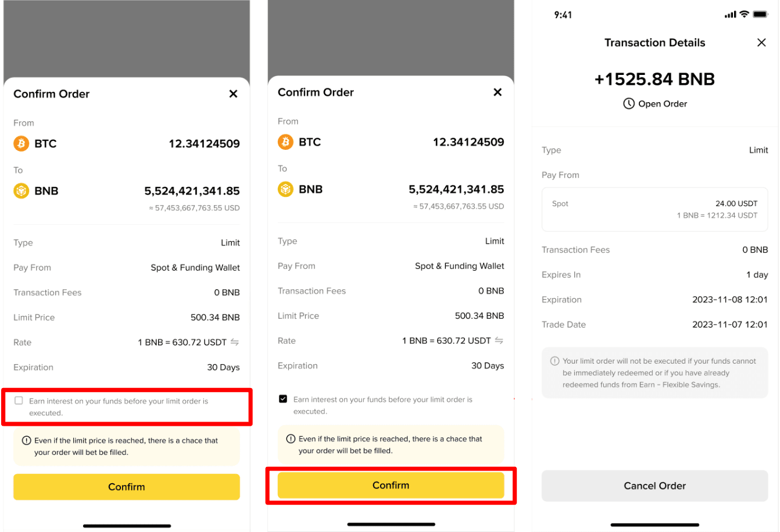Select the Spot 24.00 USDT payment box
Image resolution: width=780 pixels, height=532 pixels.
[654, 209]
